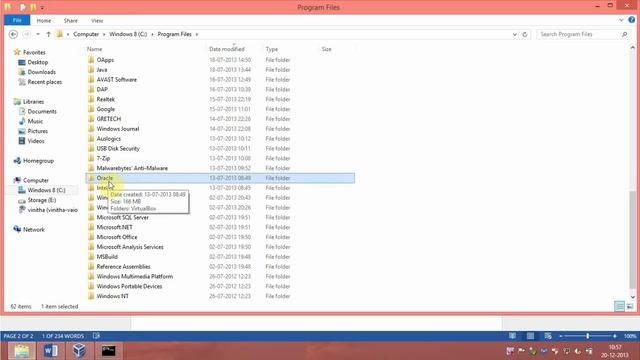Select the USB Disk Security folder

(118, 149)
